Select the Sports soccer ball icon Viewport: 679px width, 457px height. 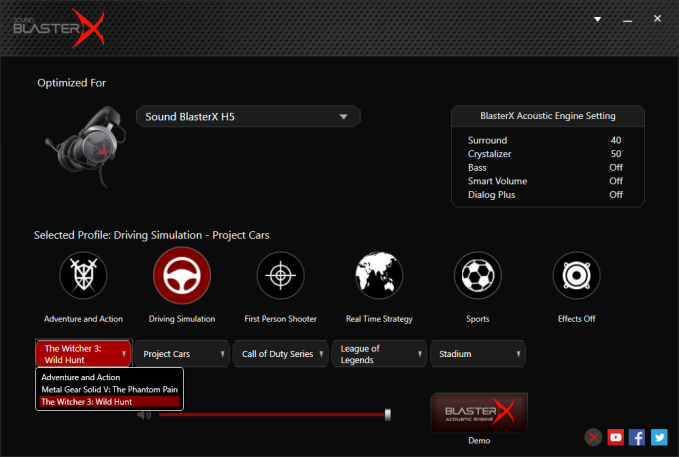[478, 275]
